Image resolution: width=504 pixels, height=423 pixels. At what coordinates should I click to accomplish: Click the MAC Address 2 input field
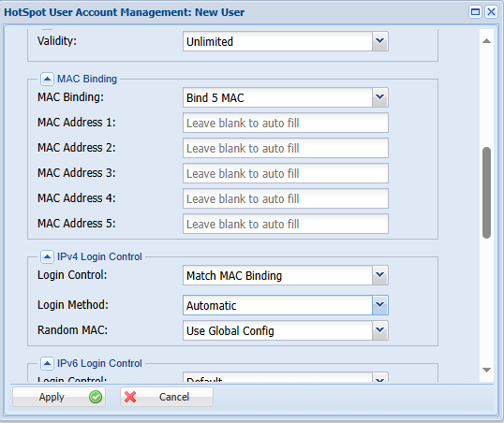[x=286, y=148]
